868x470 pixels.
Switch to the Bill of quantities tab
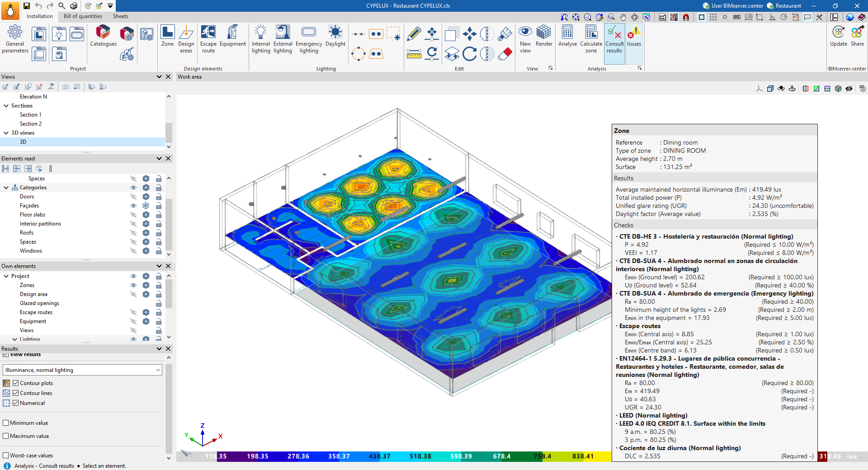click(83, 16)
